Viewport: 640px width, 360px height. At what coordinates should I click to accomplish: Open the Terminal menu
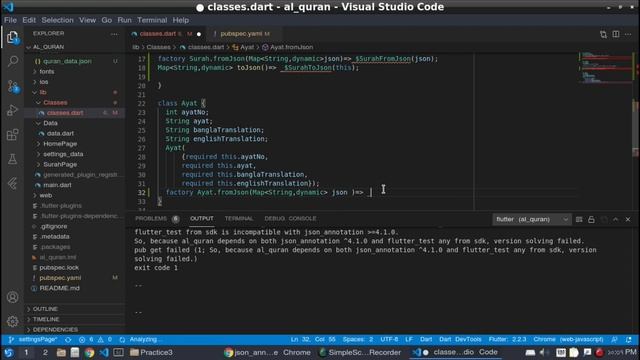[152, 20]
